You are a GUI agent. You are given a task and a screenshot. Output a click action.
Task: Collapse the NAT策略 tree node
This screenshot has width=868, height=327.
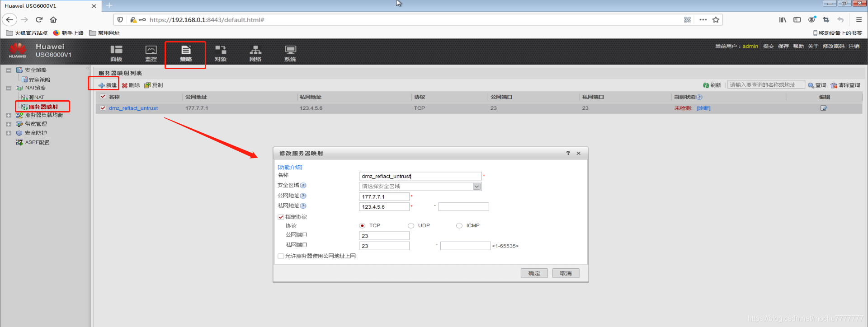9,88
